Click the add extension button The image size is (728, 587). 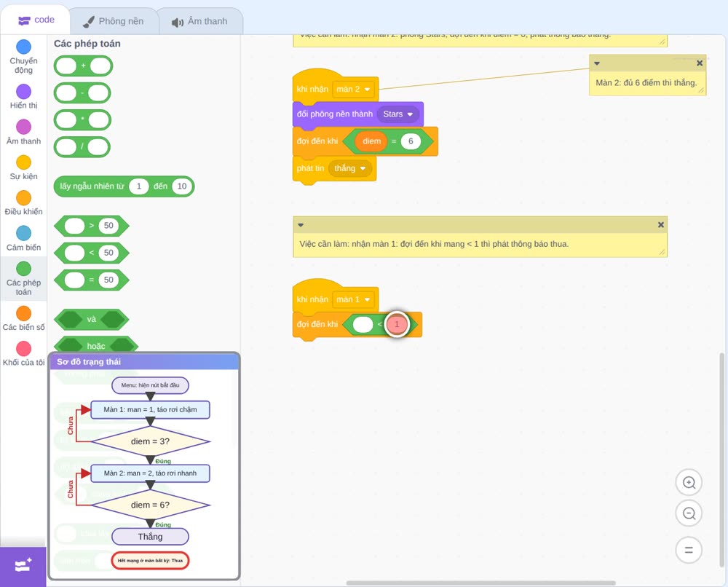coord(23,566)
